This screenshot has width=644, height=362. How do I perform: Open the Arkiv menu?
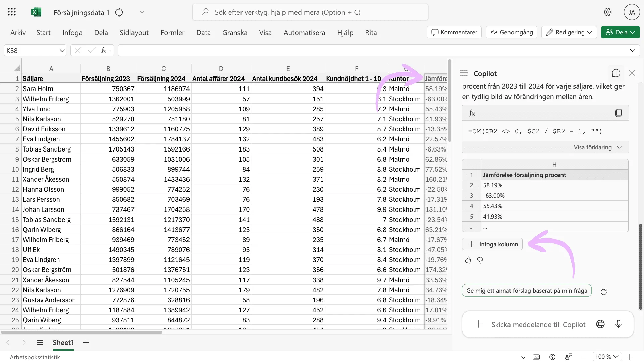[18, 32]
